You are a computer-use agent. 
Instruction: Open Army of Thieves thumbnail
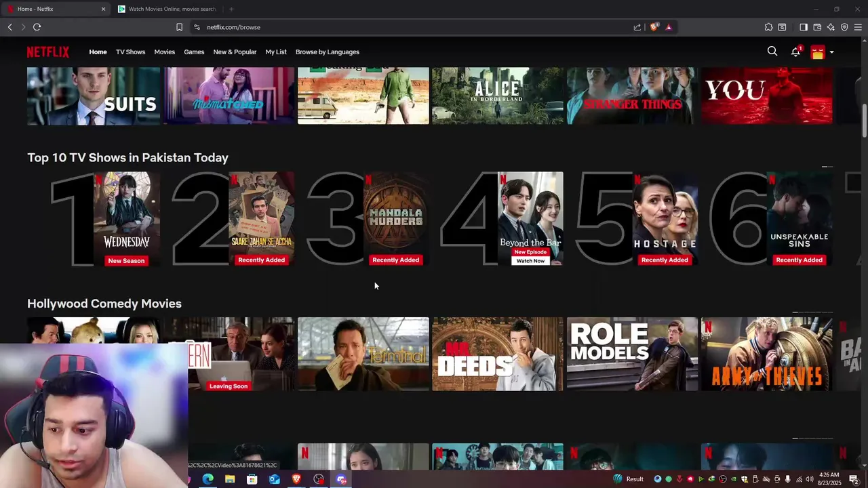point(767,354)
